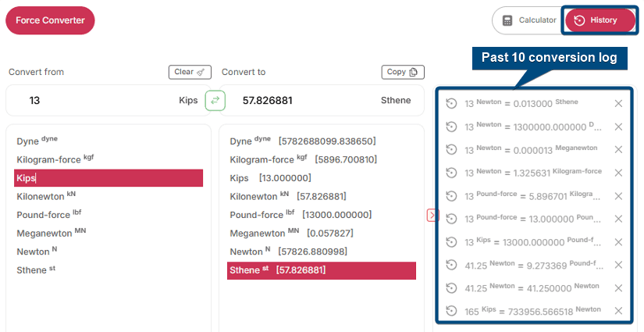Restore the 41.25 Newton to Pound-force entry
The image size is (644, 332).
click(451, 265)
